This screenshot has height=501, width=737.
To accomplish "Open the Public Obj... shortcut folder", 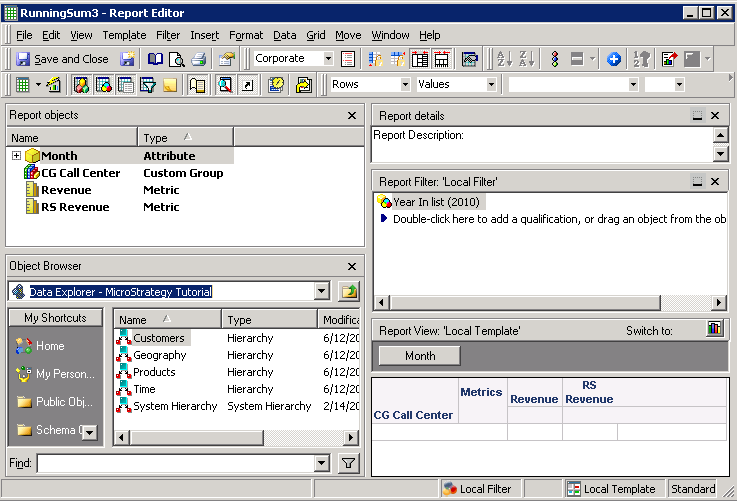I will (x=55, y=402).
